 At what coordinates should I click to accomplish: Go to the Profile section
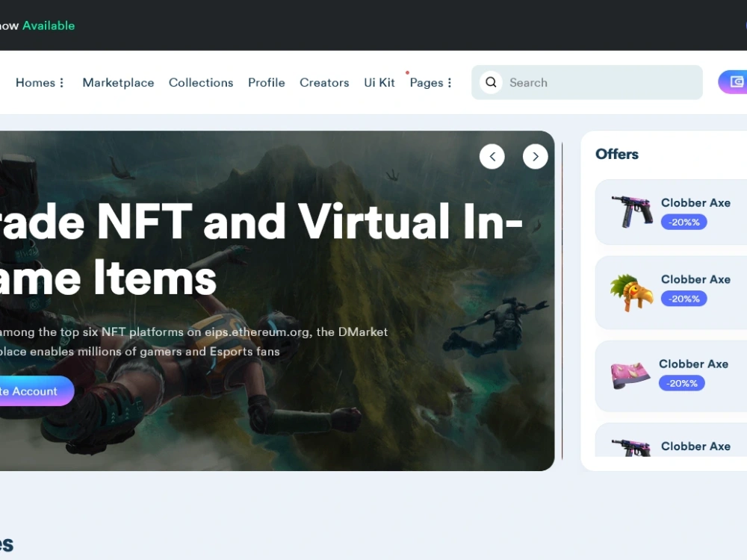[266, 83]
